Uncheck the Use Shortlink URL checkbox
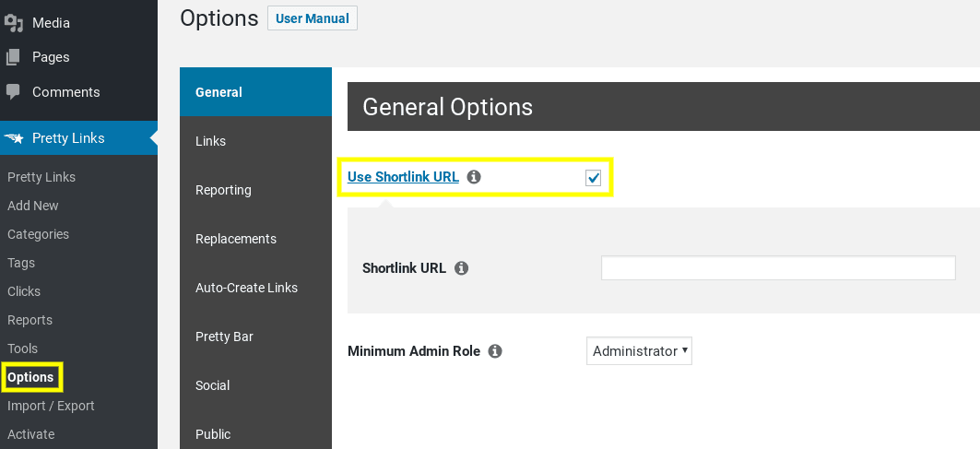Viewport: 980px width, 449px height. (x=593, y=178)
